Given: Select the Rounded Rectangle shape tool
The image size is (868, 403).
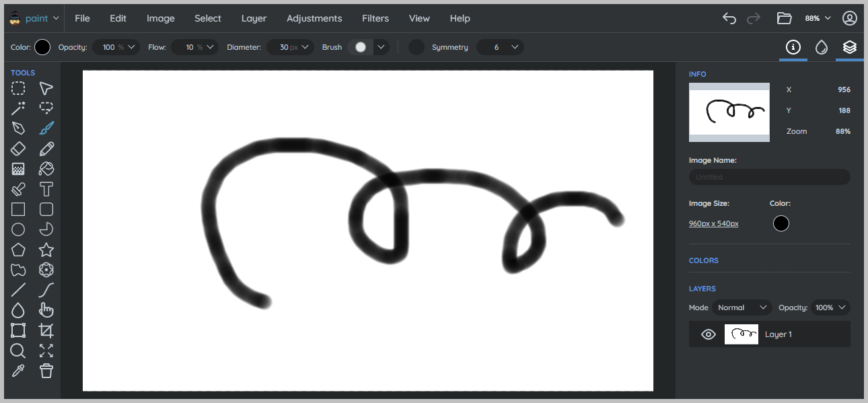Looking at the screenshot, I should (46, 209).
